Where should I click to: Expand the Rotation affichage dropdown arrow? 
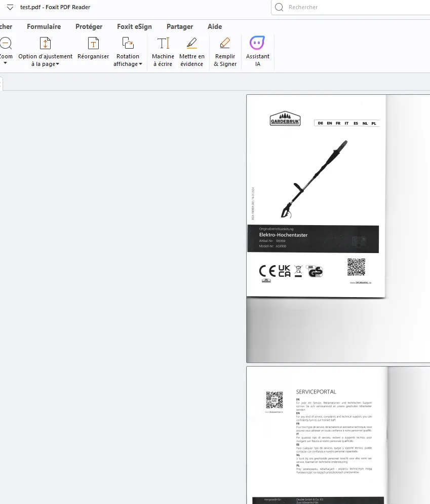pos(140,64)
